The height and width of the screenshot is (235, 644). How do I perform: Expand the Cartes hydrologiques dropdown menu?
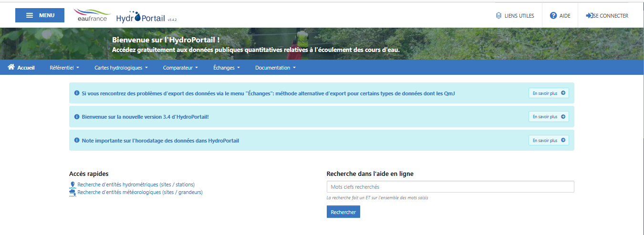click(x=121, y=68)
